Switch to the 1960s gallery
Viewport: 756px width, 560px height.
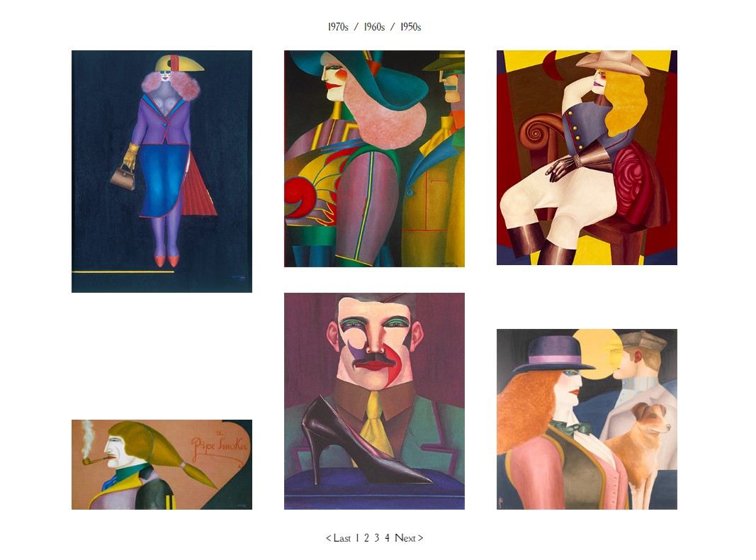pos(374,27)
